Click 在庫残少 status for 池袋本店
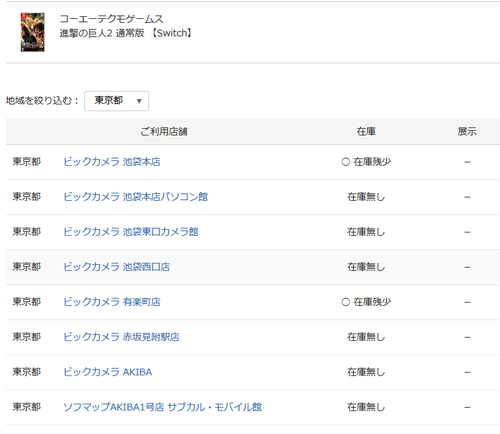Image resolution: width=500 pixels, height=434 pixels. (366, 162)
